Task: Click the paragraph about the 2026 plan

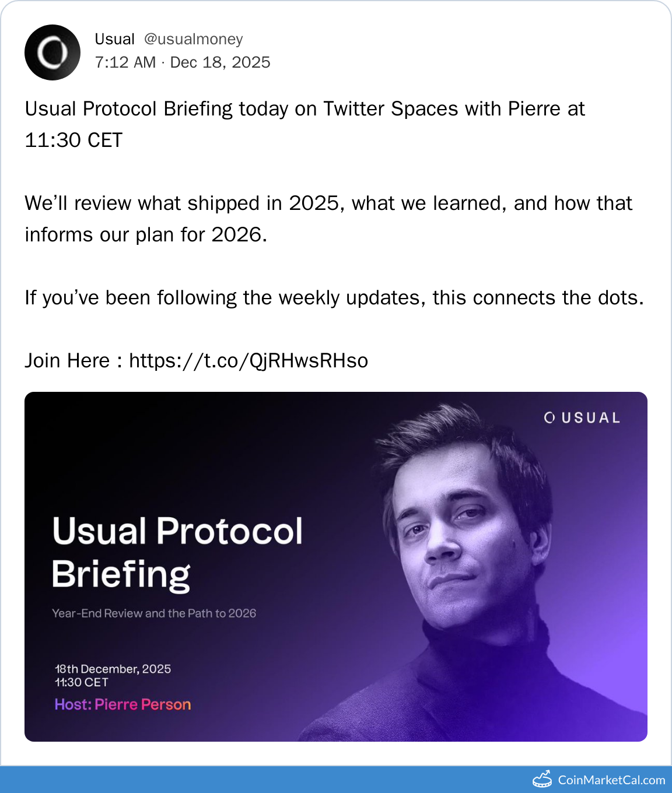Action: coord(328,219)
